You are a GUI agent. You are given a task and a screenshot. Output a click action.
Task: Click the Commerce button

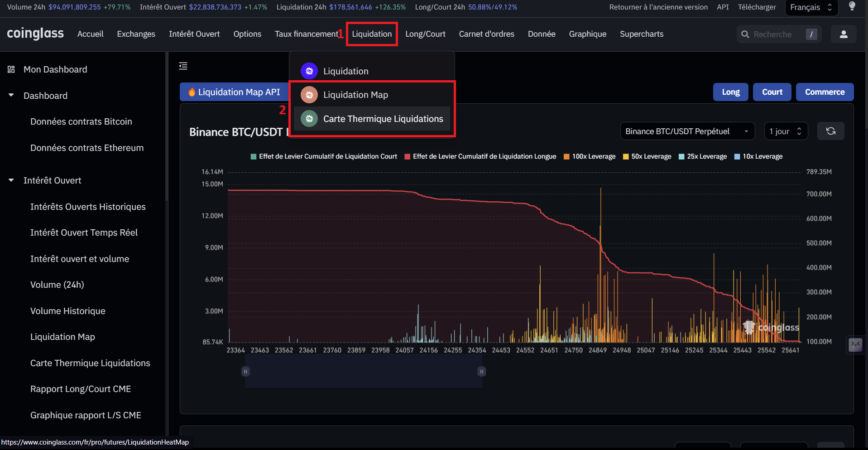(825, 92)
